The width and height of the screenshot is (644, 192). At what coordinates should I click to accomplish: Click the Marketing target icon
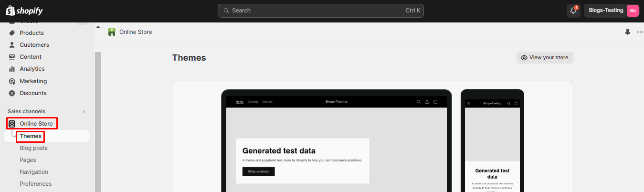click(12, 81)
